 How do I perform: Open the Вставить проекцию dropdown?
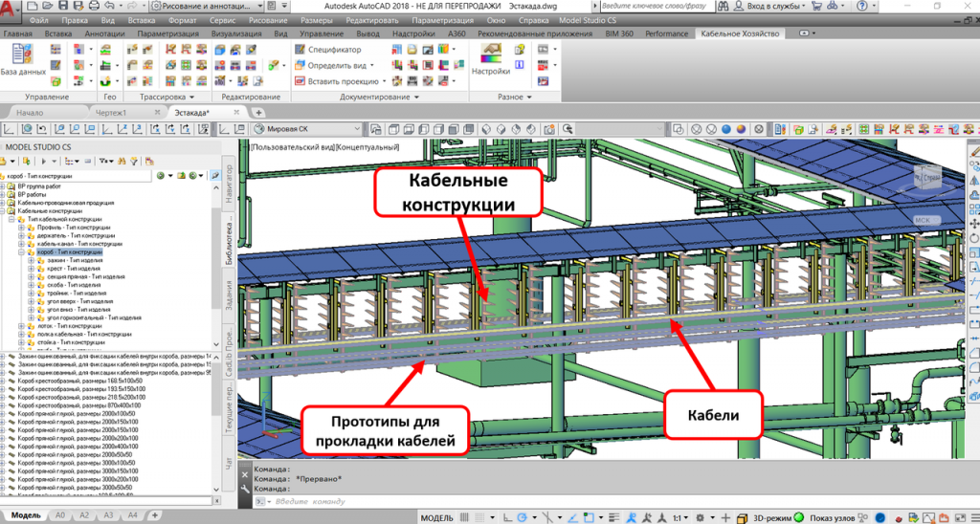[340, 81]
